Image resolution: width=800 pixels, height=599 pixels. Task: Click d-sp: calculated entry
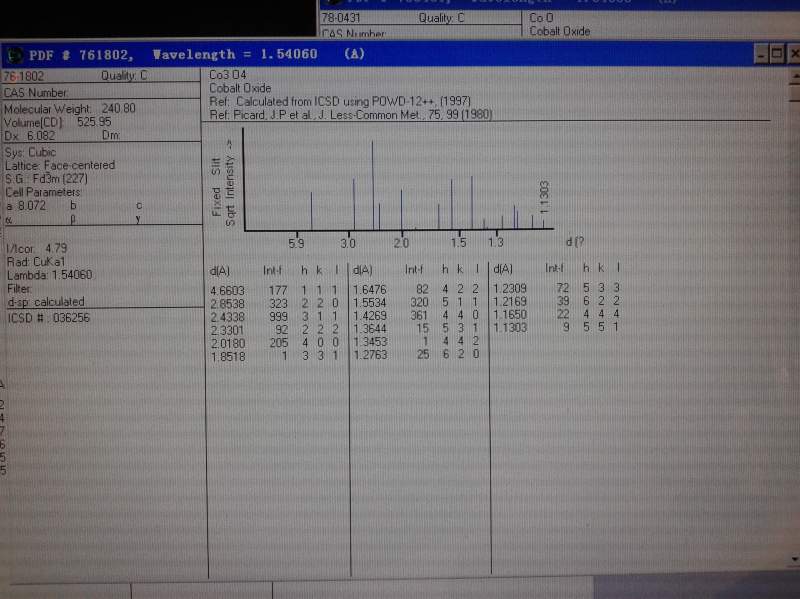pyautogui.click(x=46, y=302)
